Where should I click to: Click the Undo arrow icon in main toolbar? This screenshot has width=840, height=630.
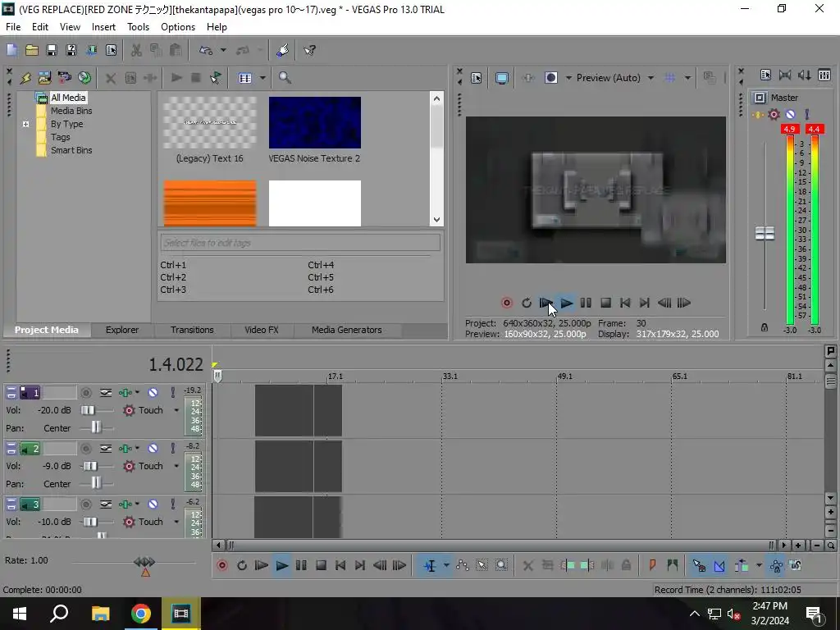click(x=206, y=50)
